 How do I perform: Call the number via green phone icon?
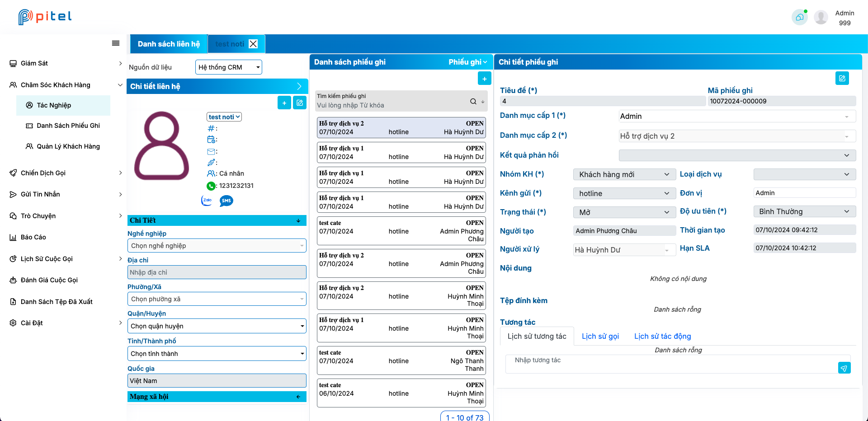tap(211, 186)
